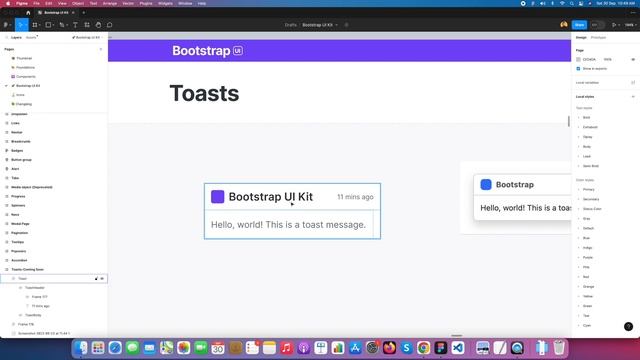Switch to the Design tab
This screenshot has height=360, width=640.
[581, 38]
